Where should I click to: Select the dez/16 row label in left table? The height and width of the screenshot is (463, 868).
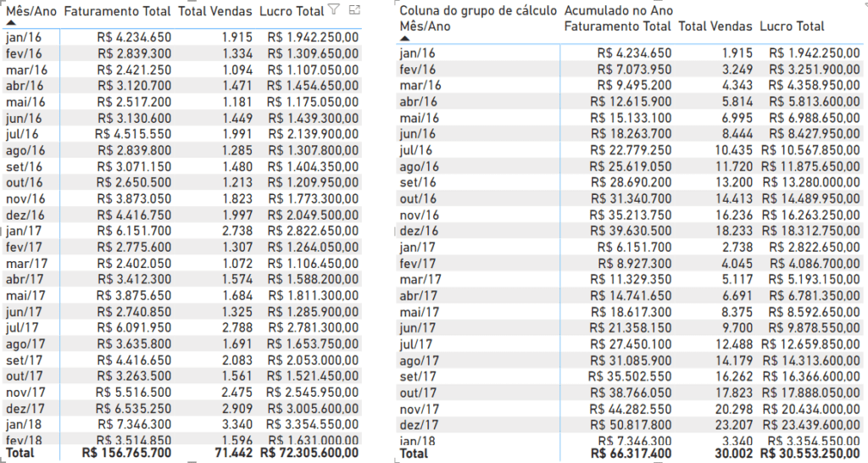point(25,215)
